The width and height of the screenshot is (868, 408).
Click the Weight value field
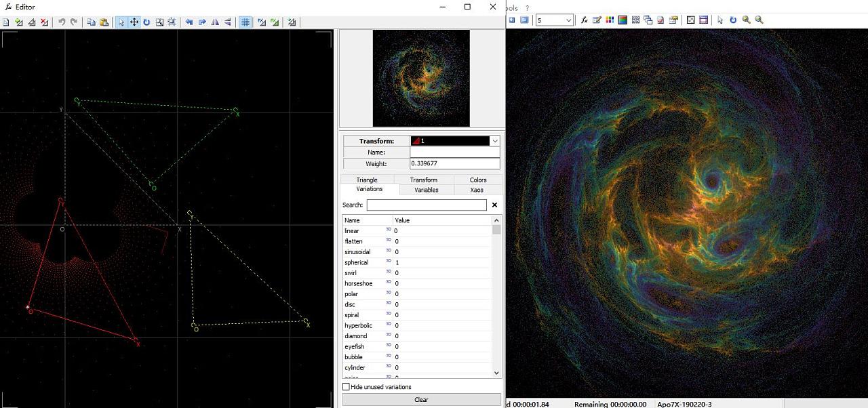[x=454, y=164]
